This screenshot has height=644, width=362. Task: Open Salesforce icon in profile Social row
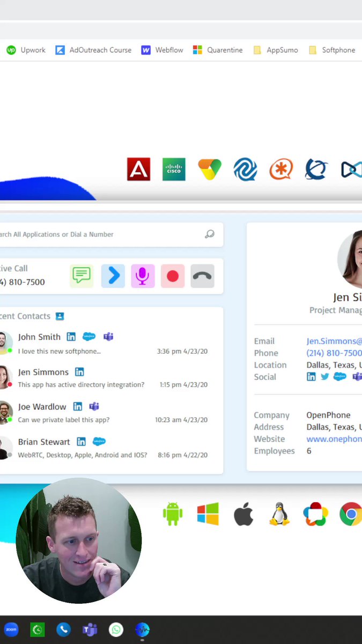click(x=340, y=377)
